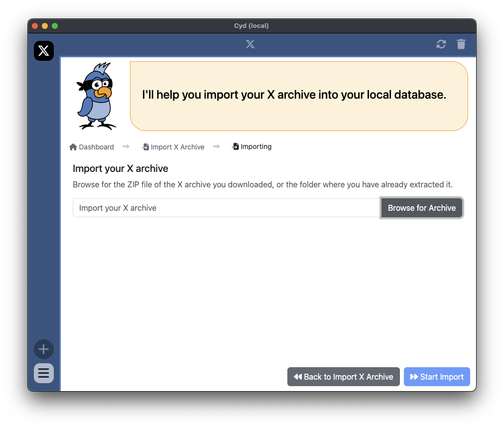This screenshot has width=504, height=428.
Task: Click Back to Import X Archive button
Action: tap(344, 377)
